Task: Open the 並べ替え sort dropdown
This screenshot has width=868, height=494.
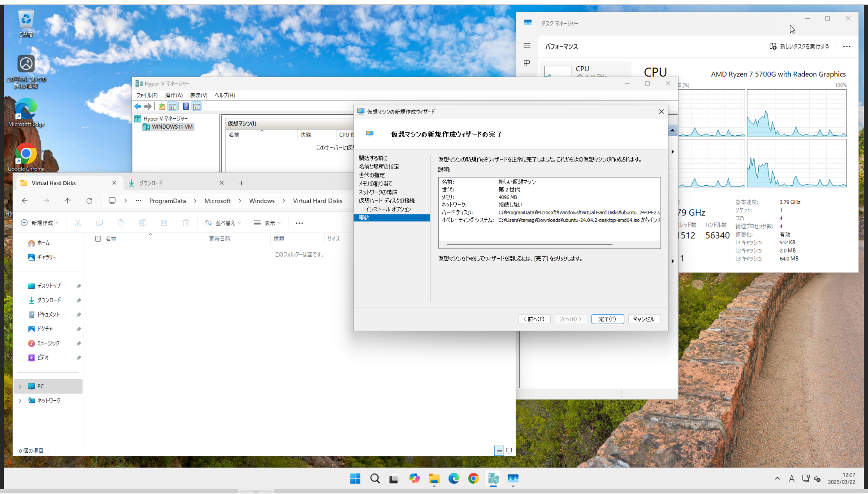Action: click(223, 223)
